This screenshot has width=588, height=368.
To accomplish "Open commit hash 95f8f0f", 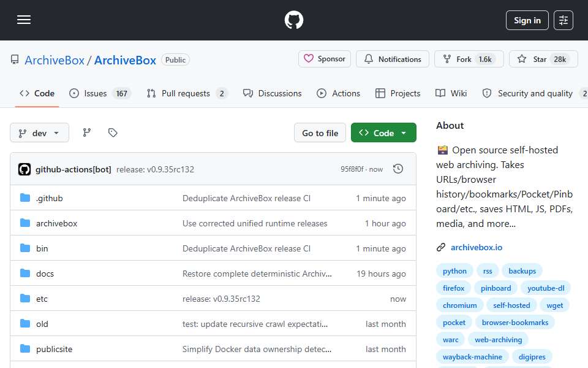I will coord(352,169).
